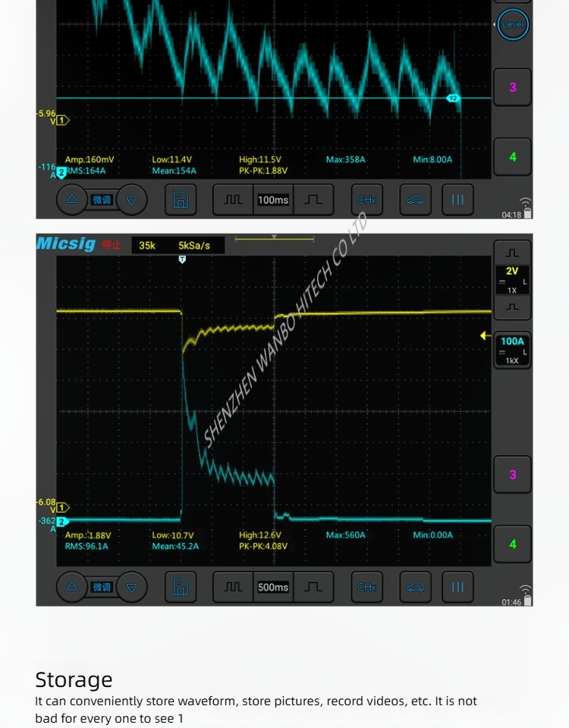Open CHx menu on the 100ms scope
569x728 pixels.
[x=367, y=200]
